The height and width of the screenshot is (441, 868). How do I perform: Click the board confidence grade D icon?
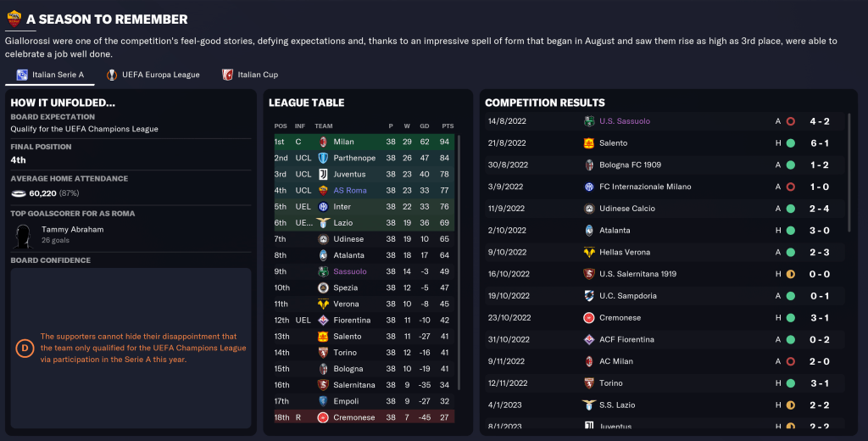25,348
